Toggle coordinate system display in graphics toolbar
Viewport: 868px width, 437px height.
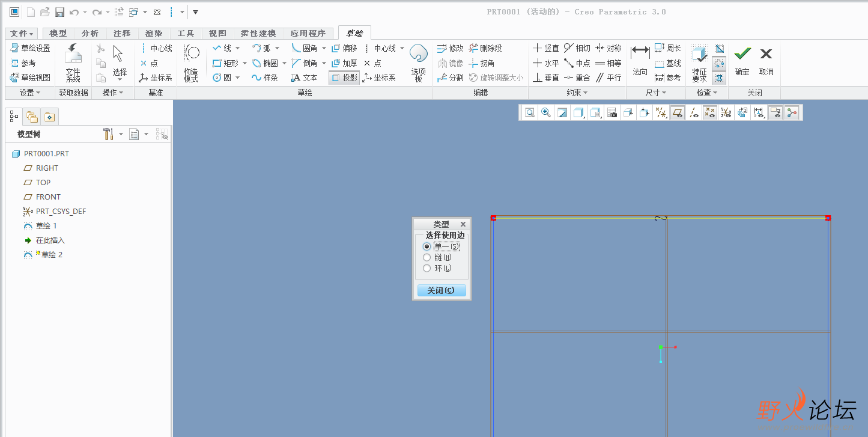(x=726, y=112)
